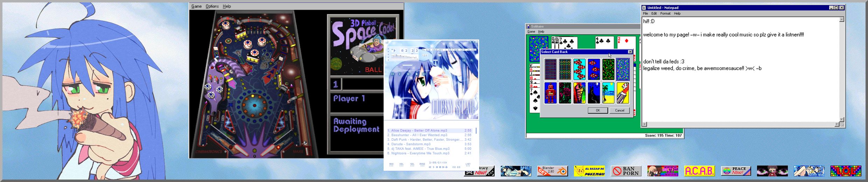Click Notepad horizontal scroll right arrow
This screenshot has width=868, height=182.
tap(837, 124)
